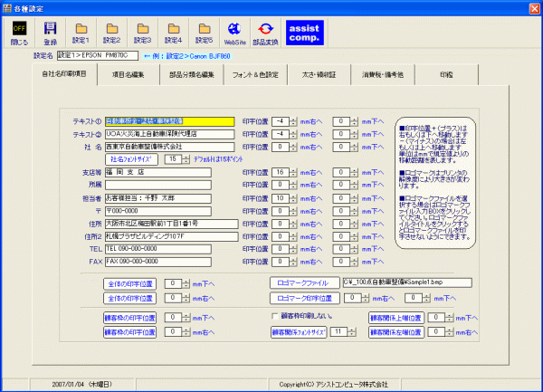The height and width of the screenshot is (392, 543).
Task: Click the 社名 mm下へ spinner arrows
Action: (x=354, y=148)
